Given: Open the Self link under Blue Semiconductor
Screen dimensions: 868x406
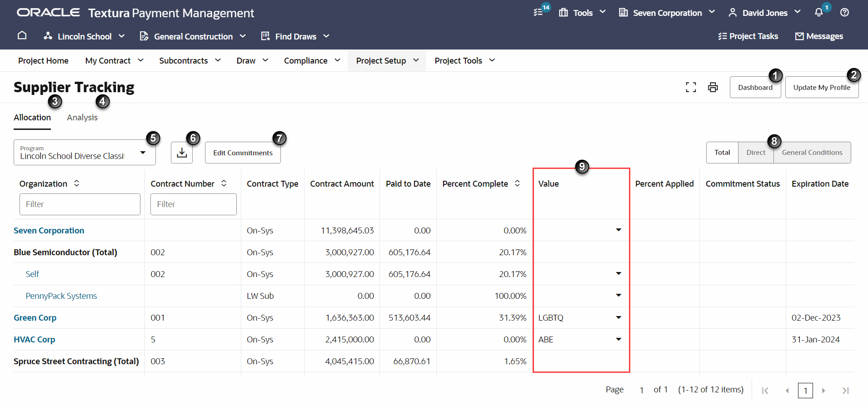Looking at the screenshot, I should coord(32,274).
